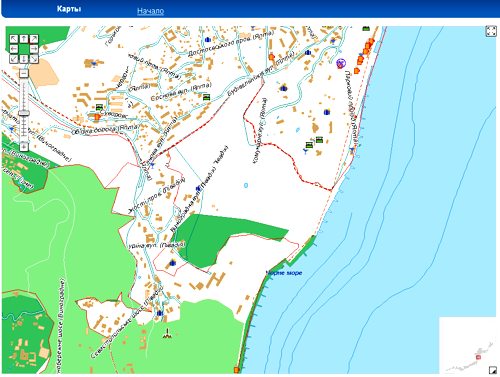Pan the map right with the east arrow
The image size is (500, 377).
click(x=34, y=49)
